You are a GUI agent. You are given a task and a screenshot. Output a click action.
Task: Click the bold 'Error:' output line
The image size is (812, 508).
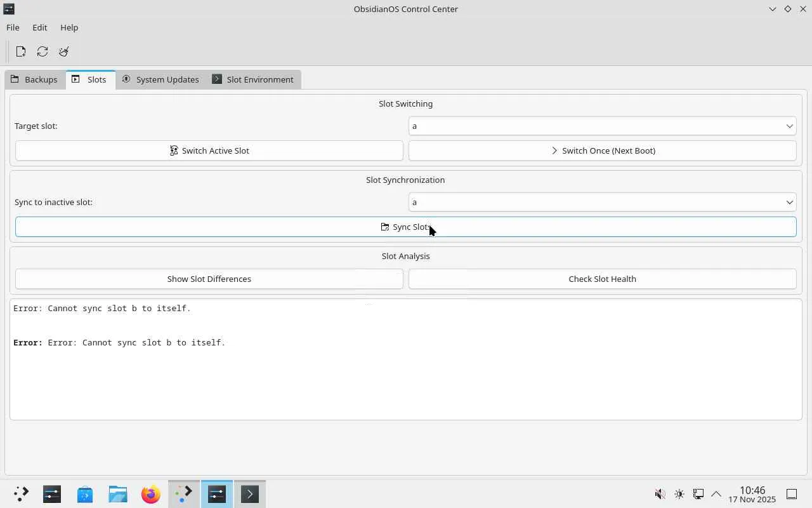pyautogui.click(x=119, y=342)
